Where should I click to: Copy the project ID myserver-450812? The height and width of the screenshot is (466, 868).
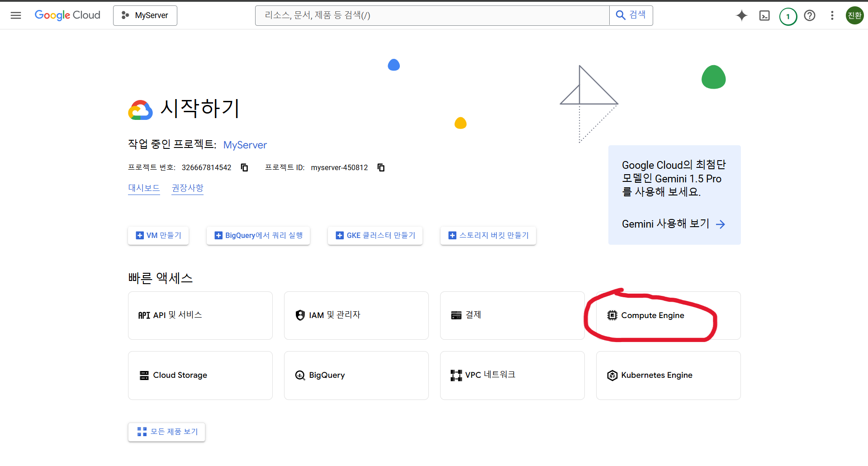(381, 167)
